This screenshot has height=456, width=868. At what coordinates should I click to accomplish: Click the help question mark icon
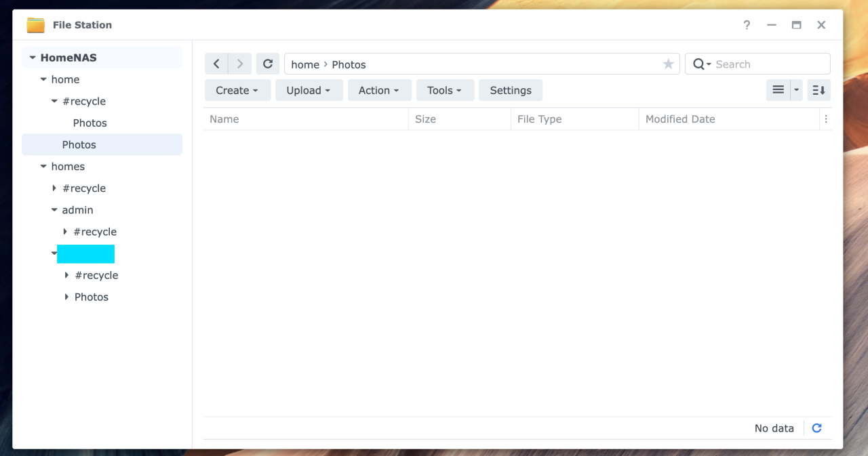[747, 24]
